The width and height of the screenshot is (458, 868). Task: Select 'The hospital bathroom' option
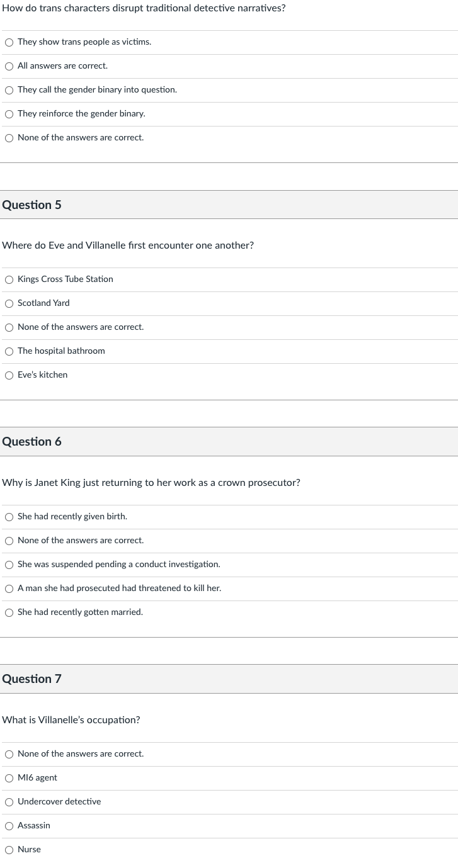point(9,351)
